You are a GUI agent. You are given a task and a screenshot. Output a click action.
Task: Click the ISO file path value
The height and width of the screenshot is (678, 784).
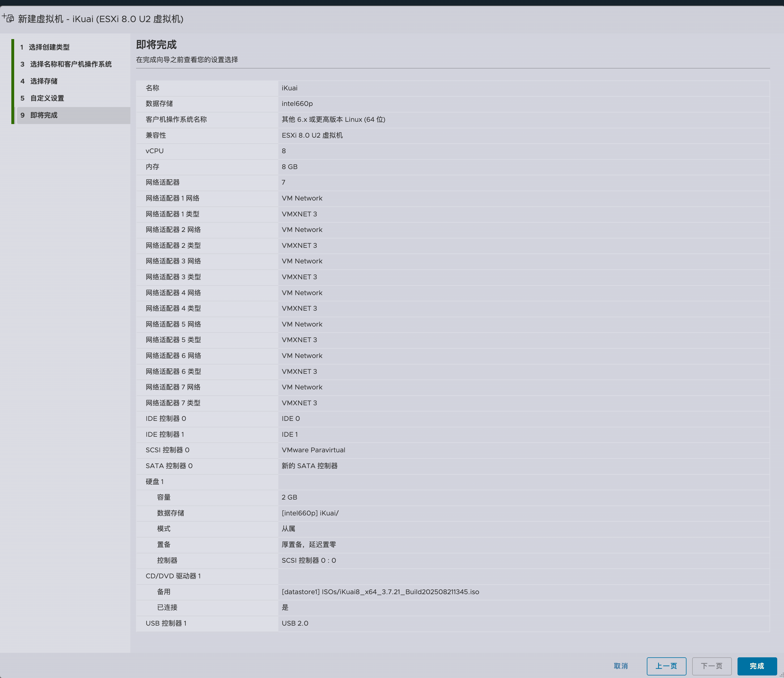click(380, 592)
